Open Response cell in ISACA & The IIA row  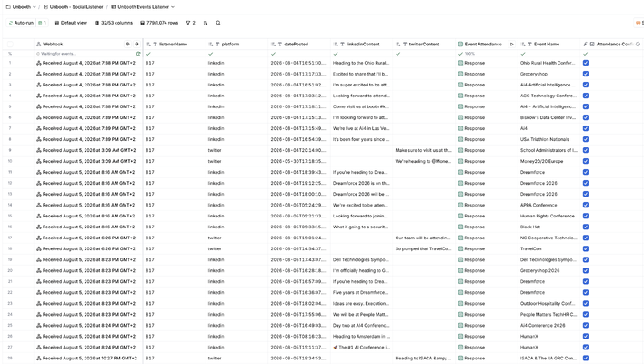coord(487,359)
